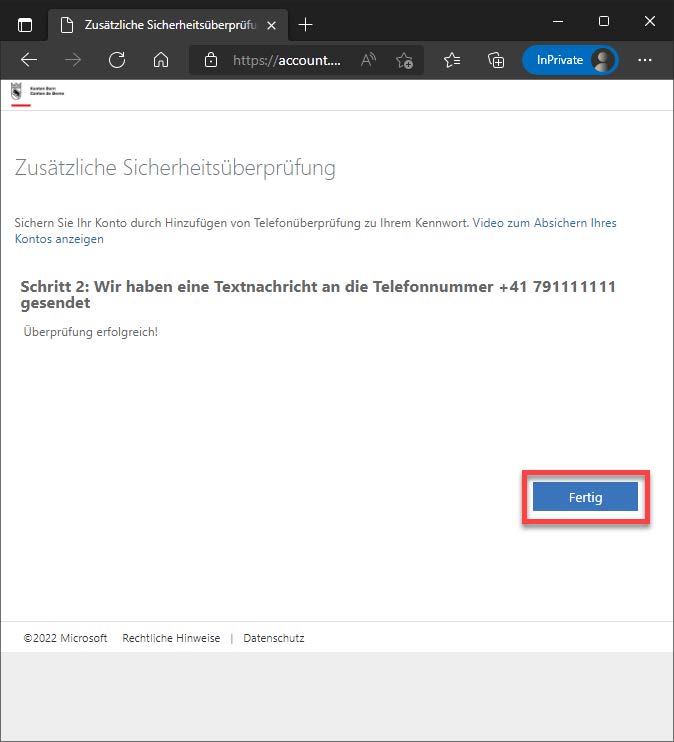Viewport: 674px width, 742px height.
Task: Reload the page with the refresh icon
Action: [x=117, y=60]
